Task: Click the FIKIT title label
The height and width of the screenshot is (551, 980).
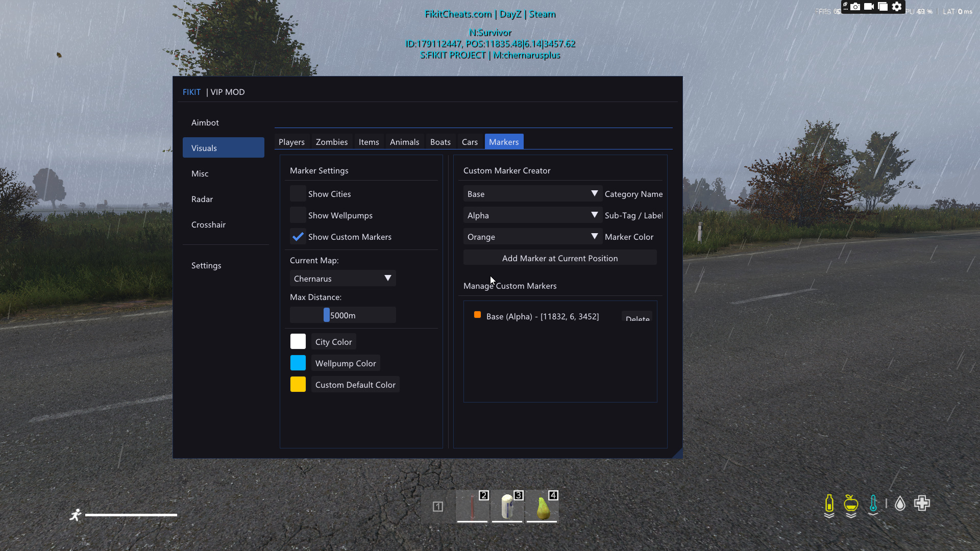Action: tap(191, 92)
